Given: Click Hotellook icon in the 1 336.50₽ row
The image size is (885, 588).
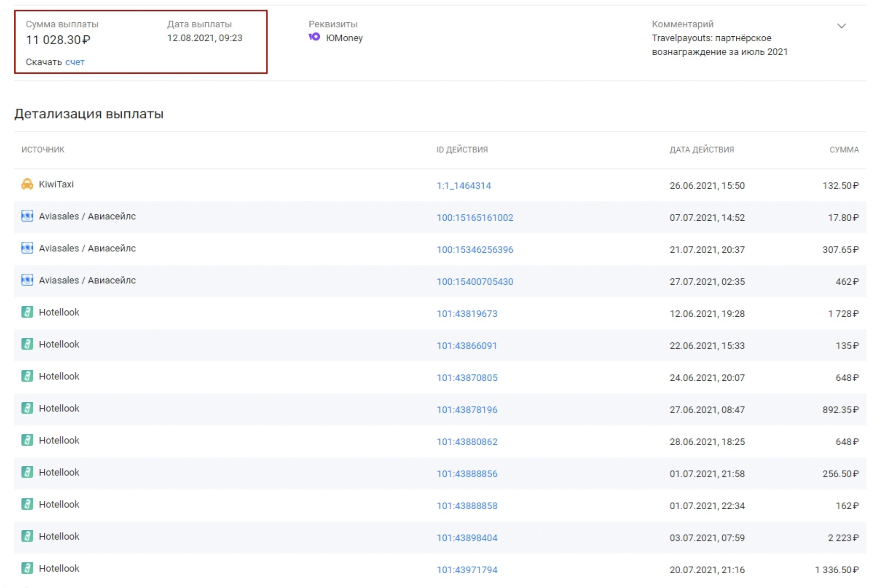Looking at the screenshot, I should [x=27, y=568].
